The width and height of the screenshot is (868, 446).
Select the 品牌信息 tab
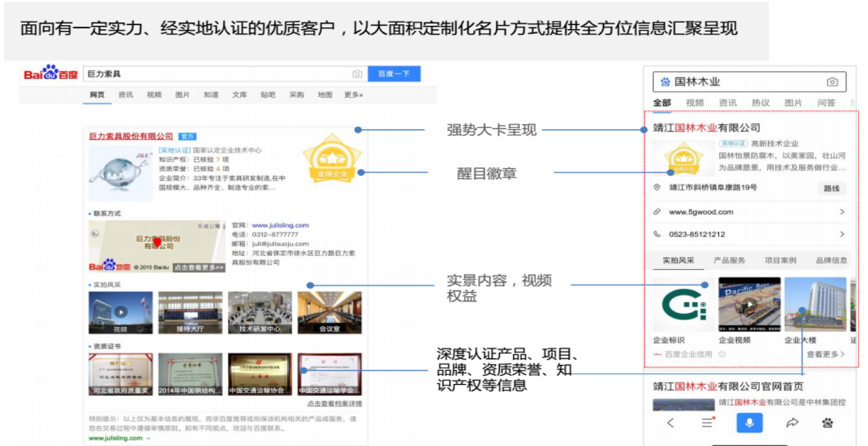831,261
